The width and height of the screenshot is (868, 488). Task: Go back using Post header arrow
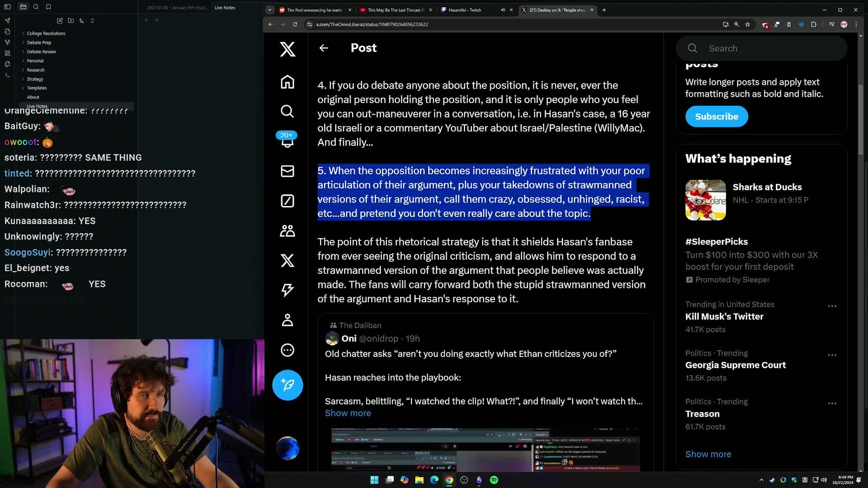(x=324, y=48)
